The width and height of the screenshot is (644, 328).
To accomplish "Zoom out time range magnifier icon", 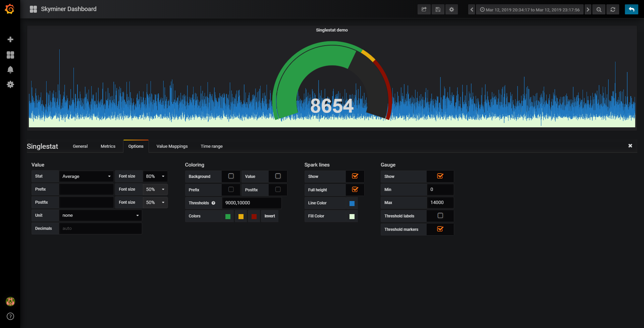I will pos(599,9).
